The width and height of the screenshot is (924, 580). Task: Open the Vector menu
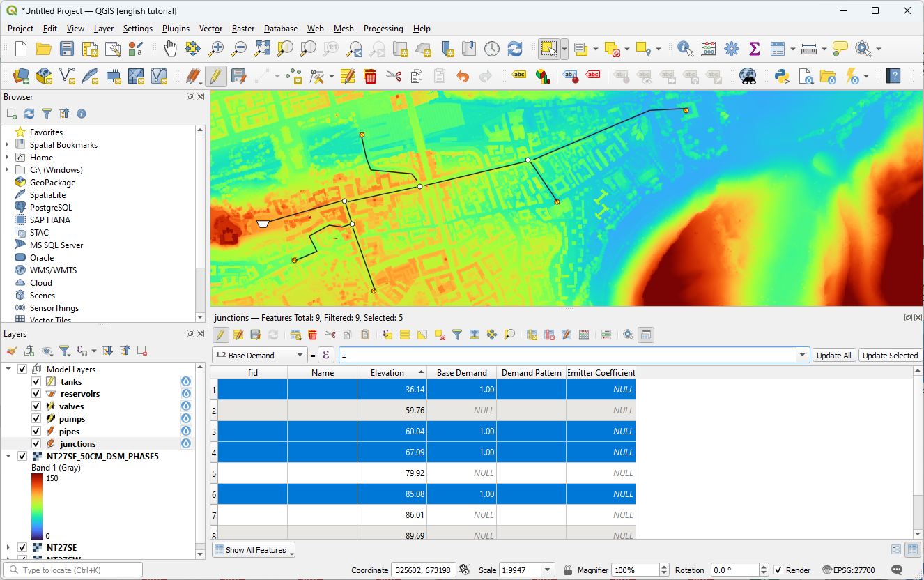pyautogui.click(x=210, y=29)
